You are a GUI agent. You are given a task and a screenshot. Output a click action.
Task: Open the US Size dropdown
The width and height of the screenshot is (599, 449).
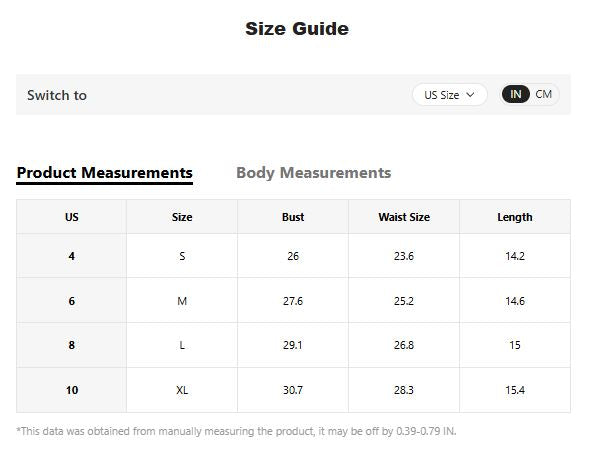(450, 95)
